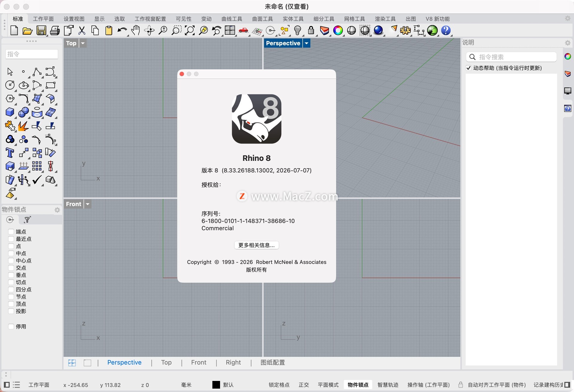This screenshot has width=574, height=392.
Task: Activate the Pan hand tool
Action: [x=136, y=30]
